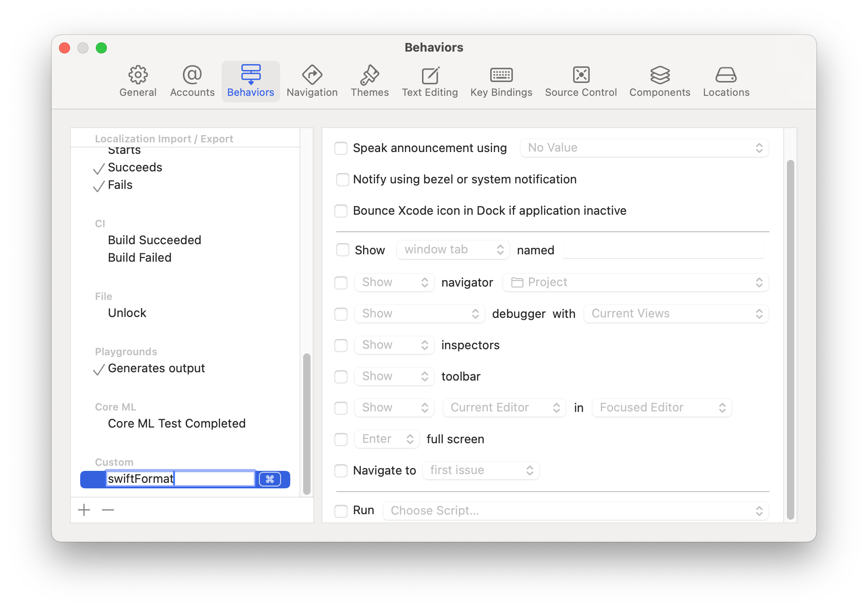
Task: Open the Show dropdown next to debugger
Action: (419, 314)
